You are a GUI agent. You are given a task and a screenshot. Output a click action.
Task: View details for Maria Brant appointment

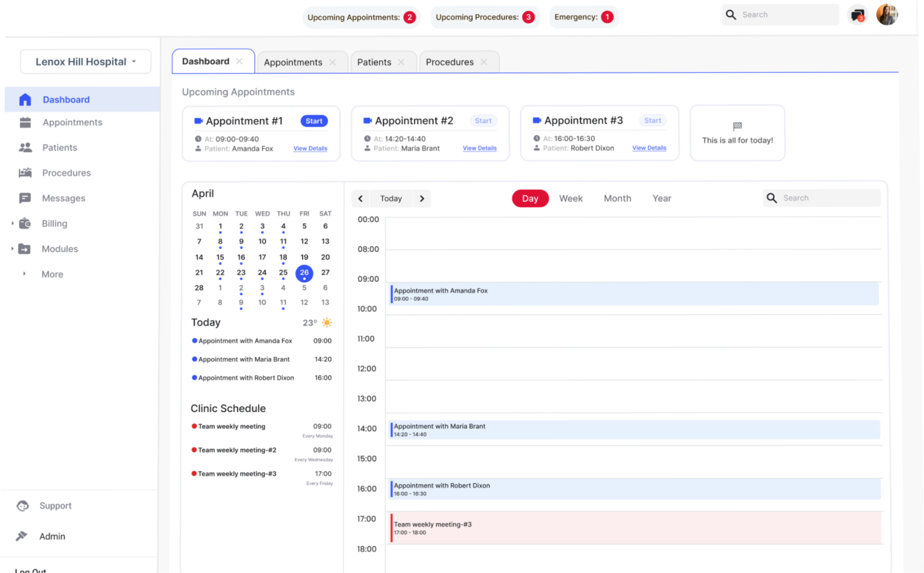coord(479,148)
